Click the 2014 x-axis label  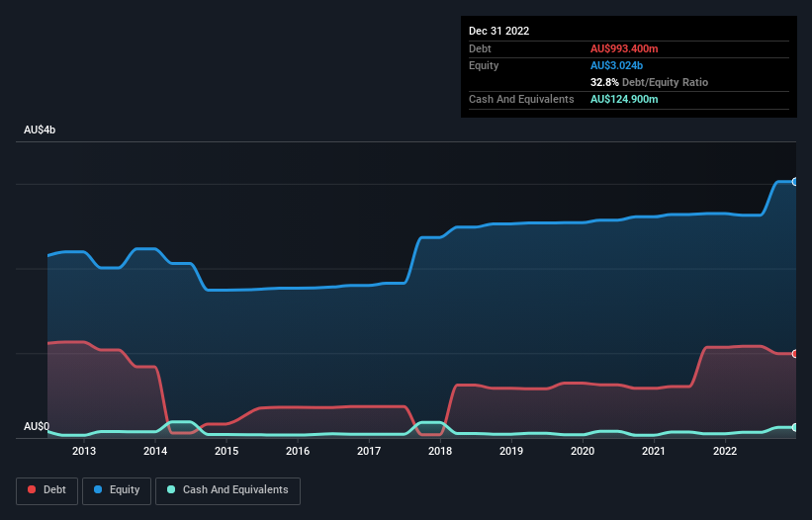155,451
